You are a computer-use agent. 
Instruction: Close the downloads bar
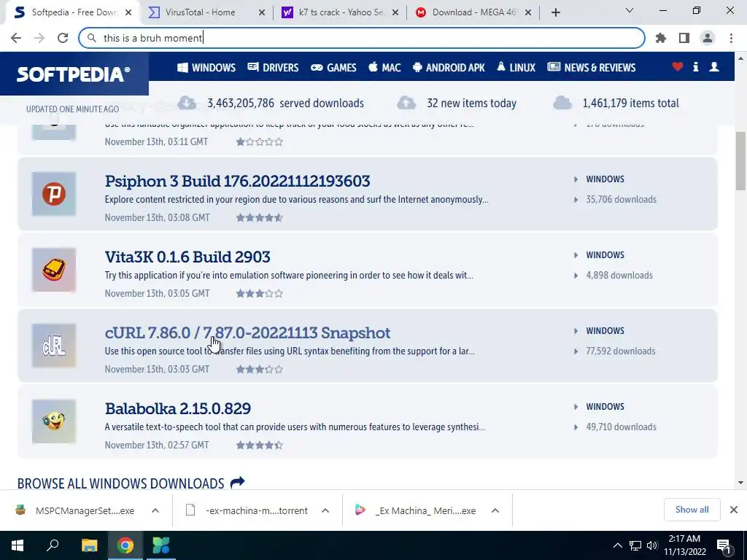pyautogui.click(x=734, y=510)
